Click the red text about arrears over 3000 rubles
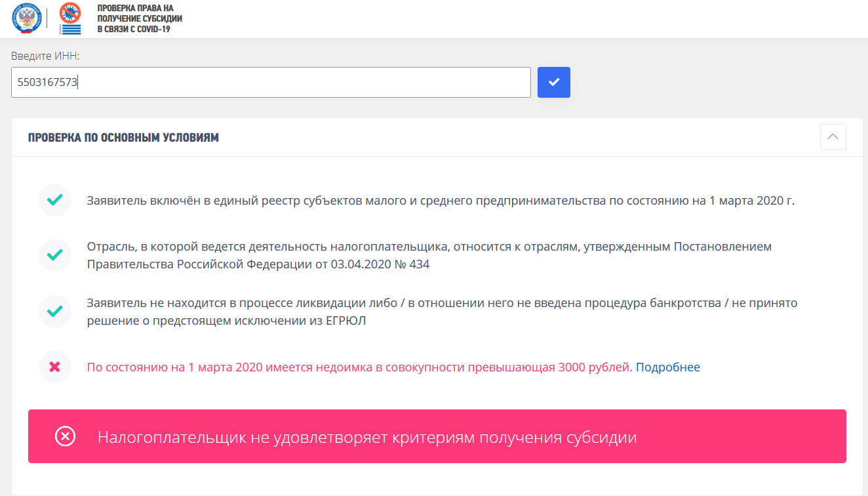This screenshot has width=868, height=496. tap(360, 367)
